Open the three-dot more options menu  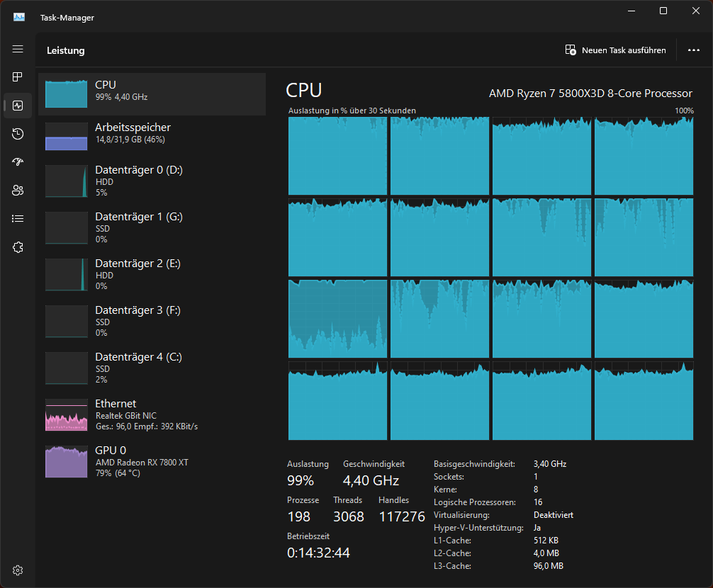[x=693, y=50]
